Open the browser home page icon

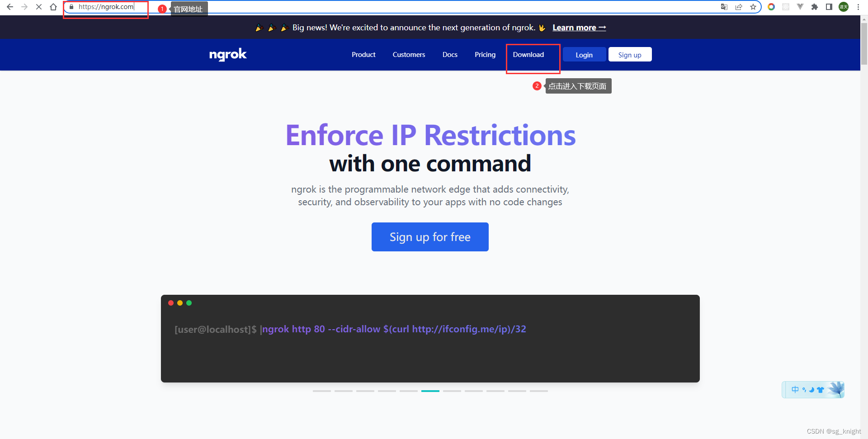(53, 7)
